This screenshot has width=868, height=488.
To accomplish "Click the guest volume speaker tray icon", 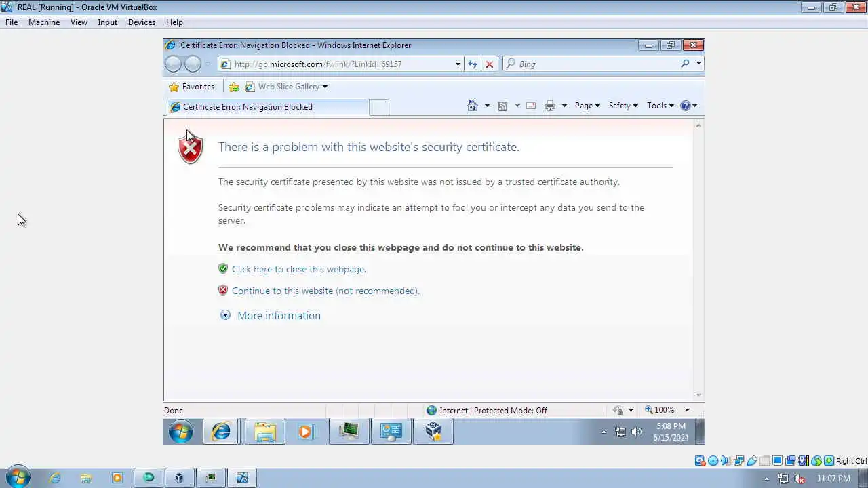I will coord(637,432).
